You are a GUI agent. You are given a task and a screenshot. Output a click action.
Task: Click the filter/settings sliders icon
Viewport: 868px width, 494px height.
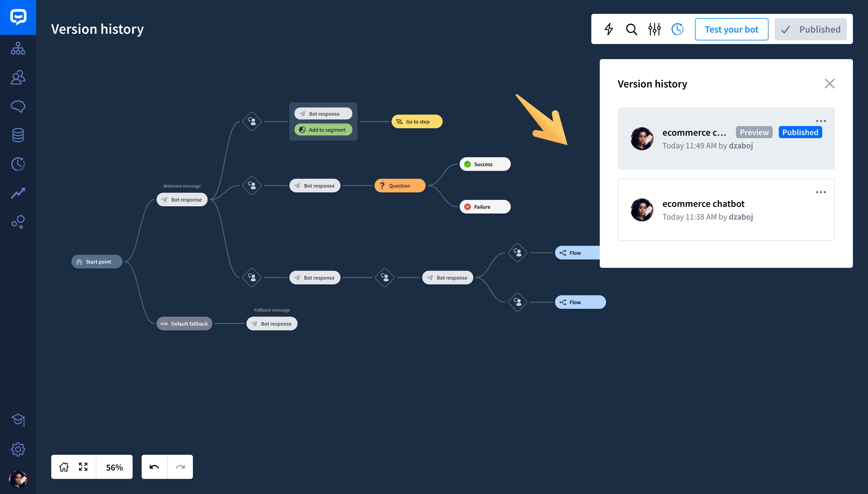point(654,29)
